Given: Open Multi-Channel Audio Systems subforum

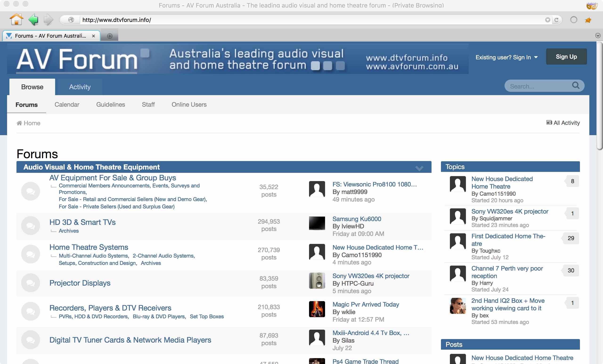Looking at the screenshot, I should [x=94, y=256].
